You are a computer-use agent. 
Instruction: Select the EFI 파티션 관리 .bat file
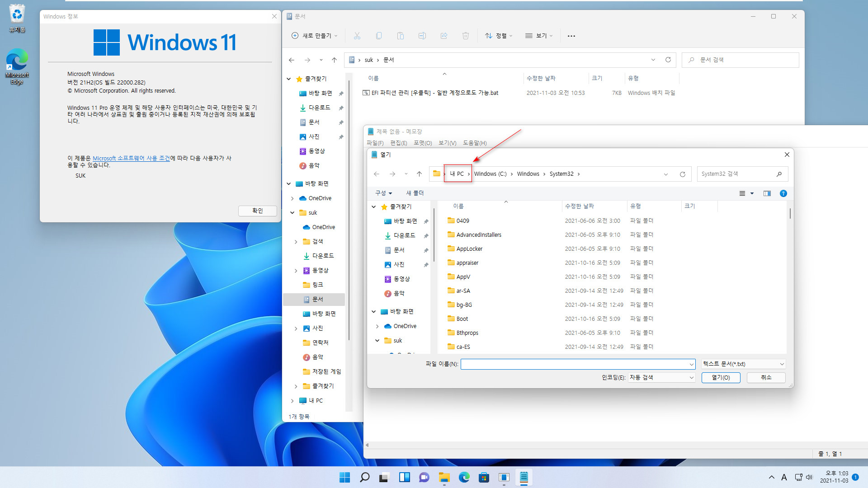[x=430, y=93]
